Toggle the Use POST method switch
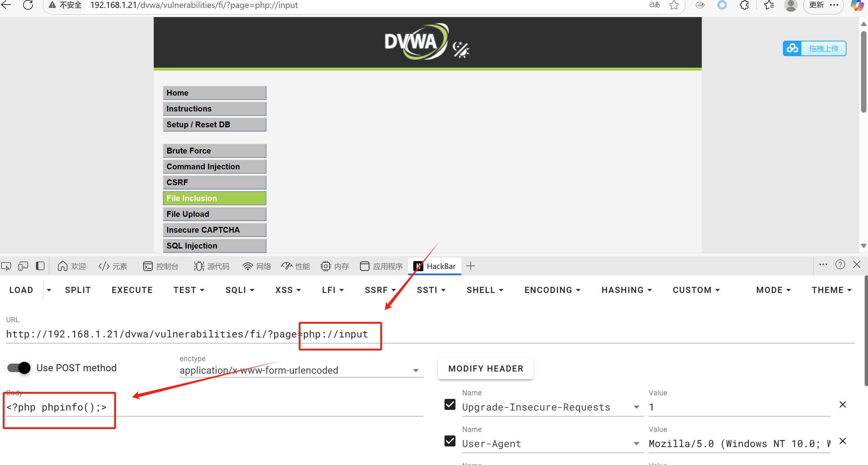This screenshot has width=868, height=465. pos(19,368)
